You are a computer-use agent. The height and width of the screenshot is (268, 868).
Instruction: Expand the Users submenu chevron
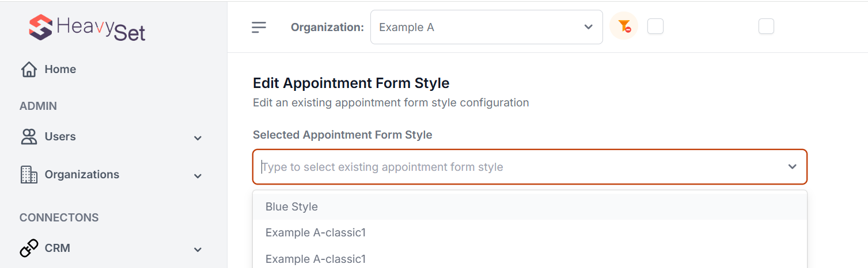click(x=198, y=138)
